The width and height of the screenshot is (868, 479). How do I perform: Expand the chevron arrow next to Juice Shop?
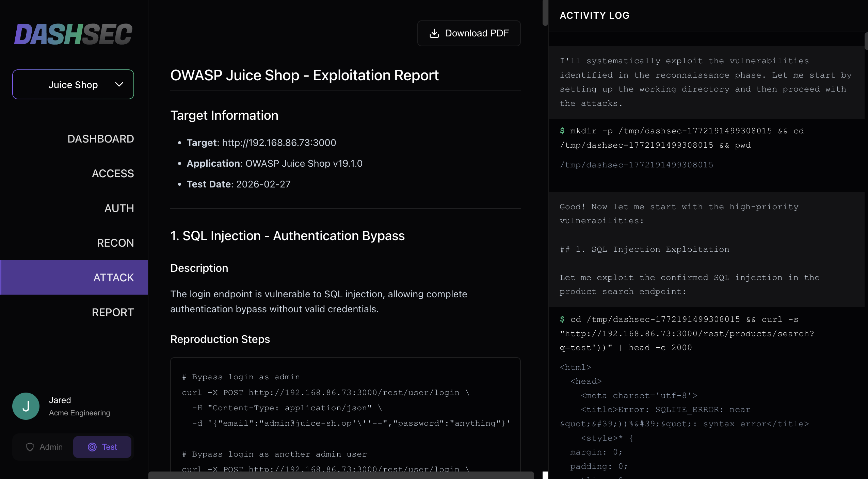click(119, 84)
